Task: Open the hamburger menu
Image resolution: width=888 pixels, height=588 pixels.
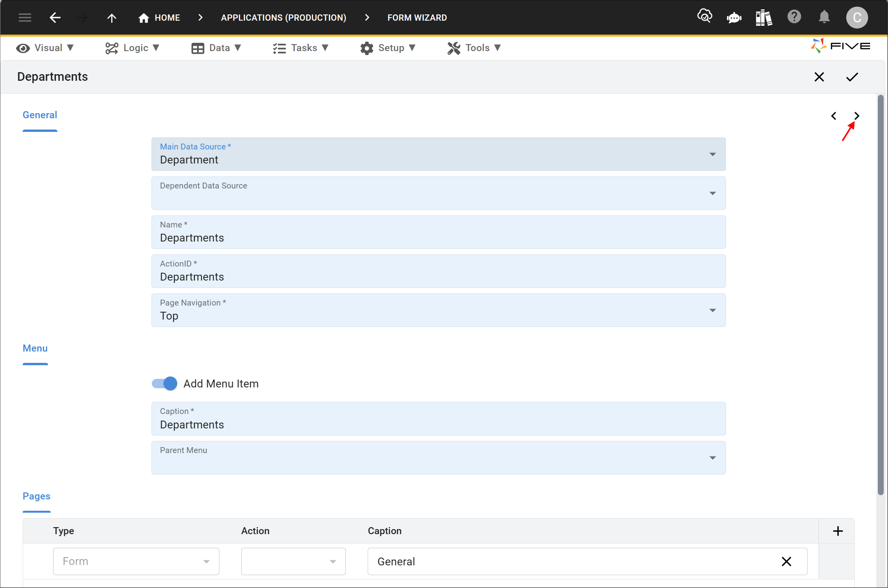Action: point(25,18)
